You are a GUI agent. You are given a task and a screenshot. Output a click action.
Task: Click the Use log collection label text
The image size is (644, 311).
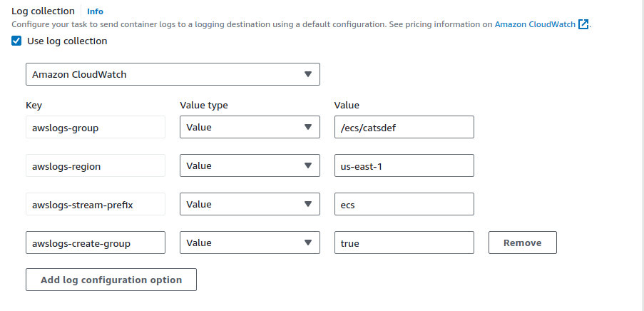point(67,41)
